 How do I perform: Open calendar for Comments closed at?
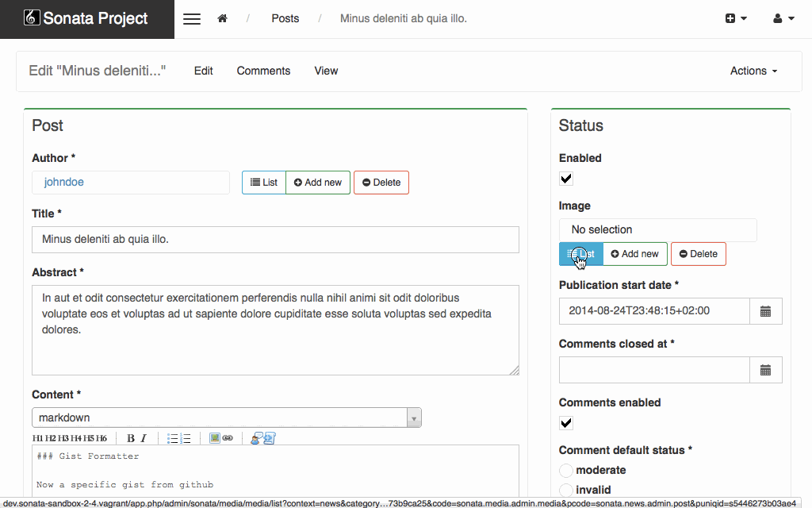[x=765, y=370]
